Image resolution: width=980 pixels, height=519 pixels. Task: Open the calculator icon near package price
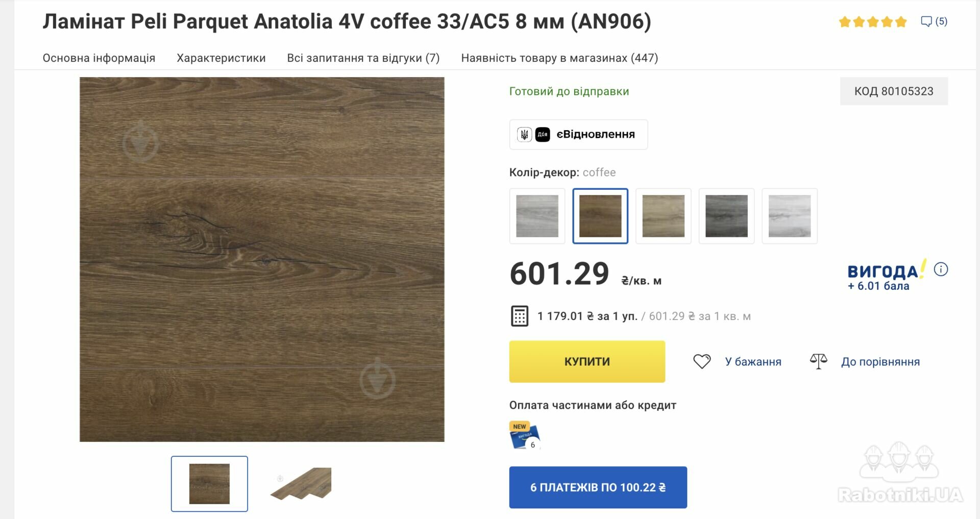pyautogui.click(x=520, y=316)
